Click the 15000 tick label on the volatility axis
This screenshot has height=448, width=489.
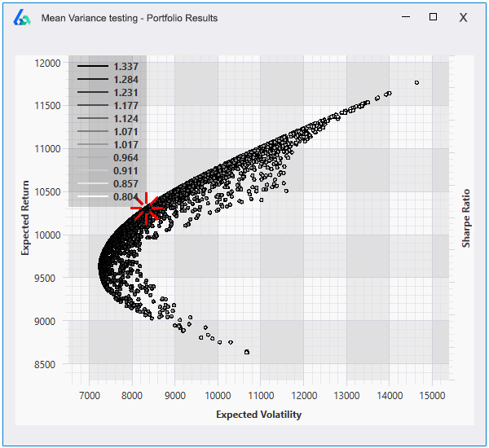coord(432,396)
